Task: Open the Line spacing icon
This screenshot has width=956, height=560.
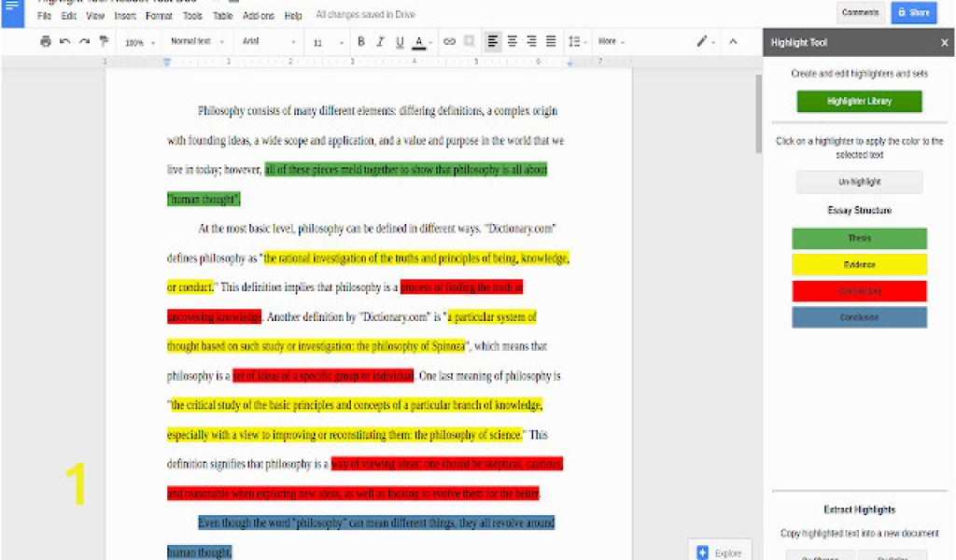Action: point(576,41)
